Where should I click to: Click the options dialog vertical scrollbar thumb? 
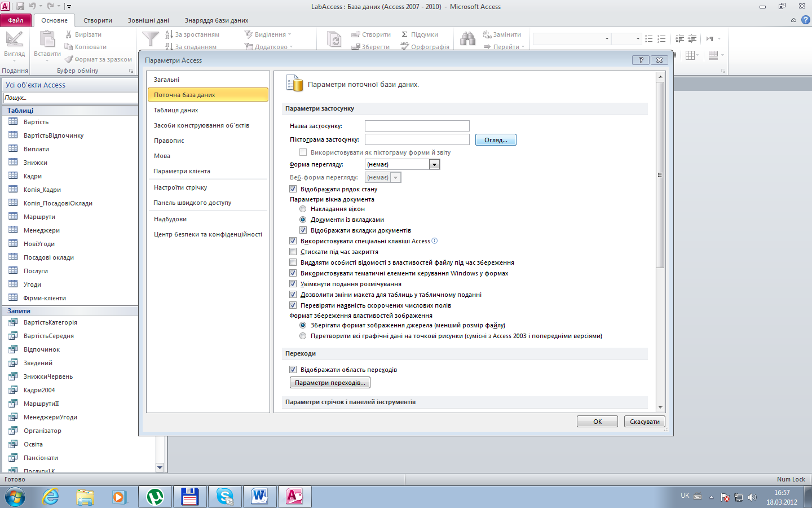coord(660,175)
